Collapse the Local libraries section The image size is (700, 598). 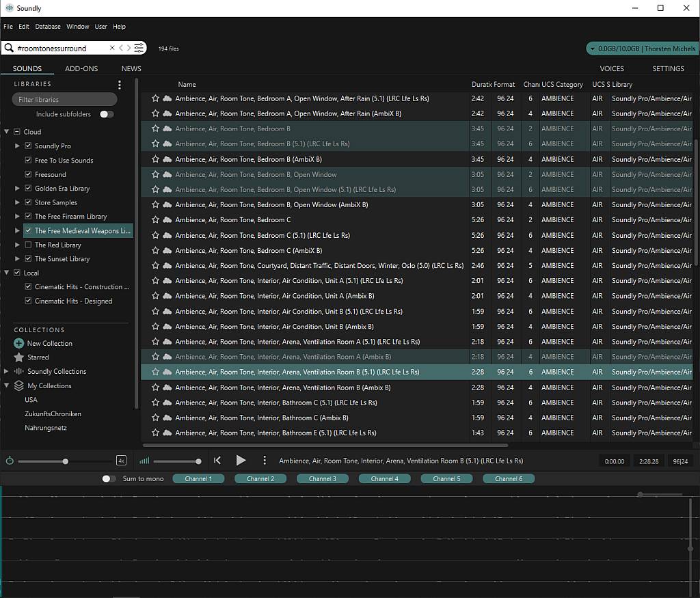point(7,273)
